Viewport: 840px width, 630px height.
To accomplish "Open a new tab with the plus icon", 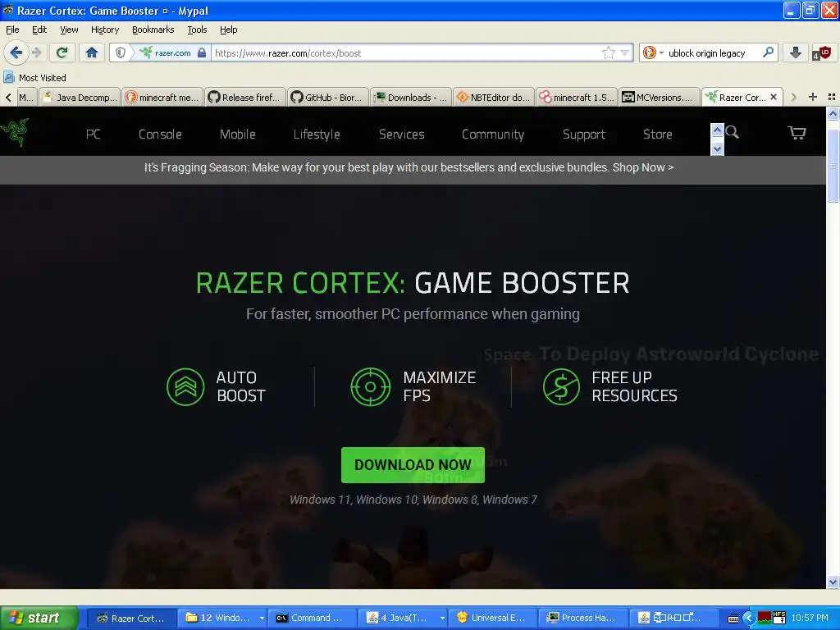I will [x=813, y=97].
